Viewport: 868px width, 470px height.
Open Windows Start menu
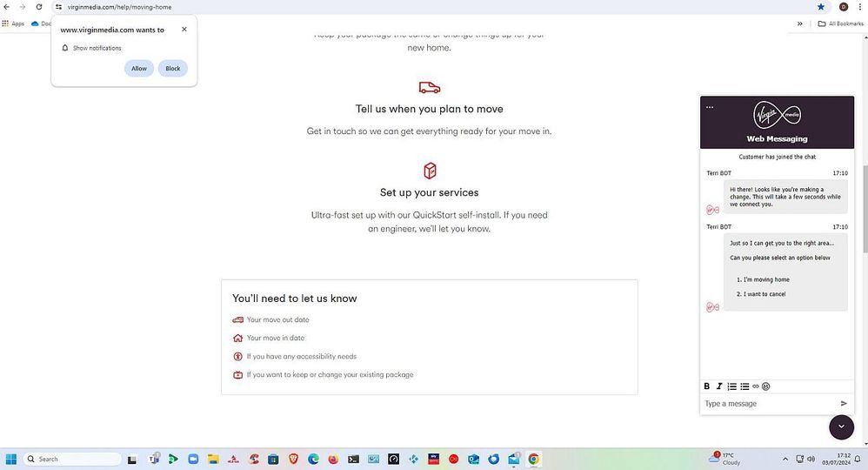point(11,459)
